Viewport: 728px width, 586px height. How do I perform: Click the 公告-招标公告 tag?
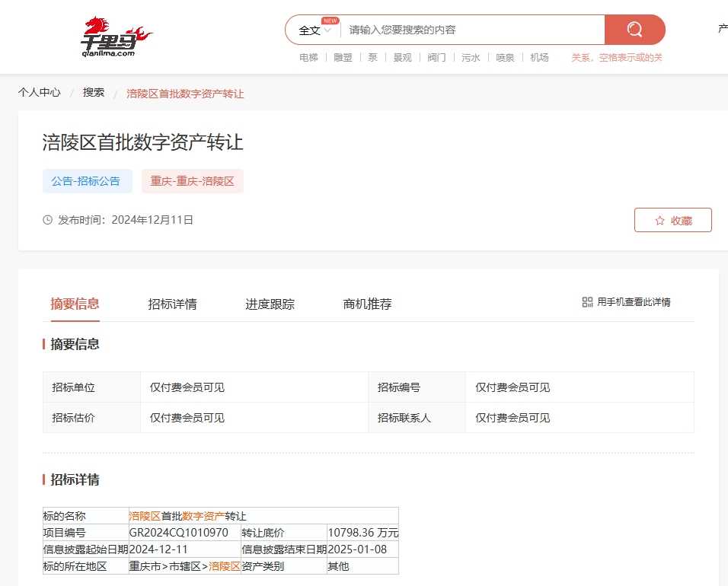pyautogui.click(x=86, y=181)
